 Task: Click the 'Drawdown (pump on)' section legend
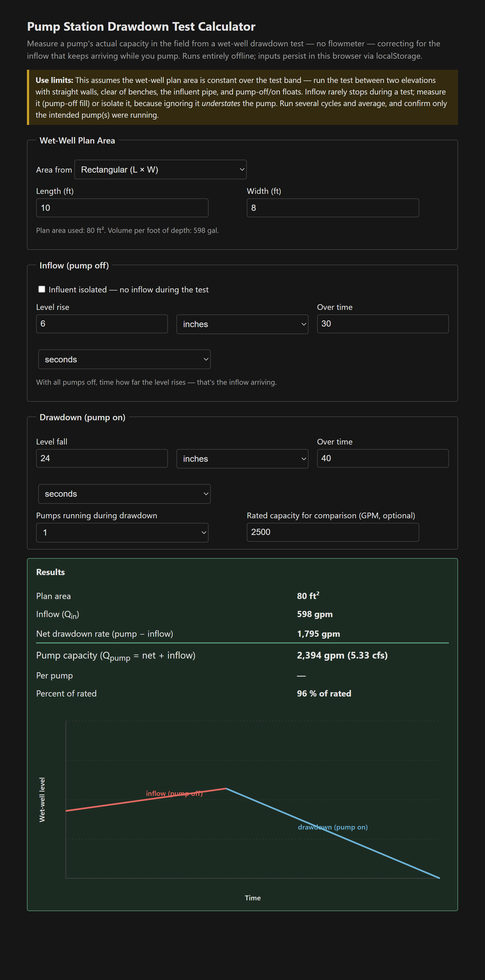pyautogui.click(x=83, y=417)
